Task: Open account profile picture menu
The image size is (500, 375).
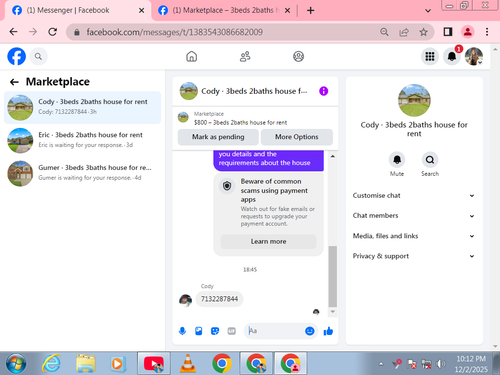Action: (474, 56)
